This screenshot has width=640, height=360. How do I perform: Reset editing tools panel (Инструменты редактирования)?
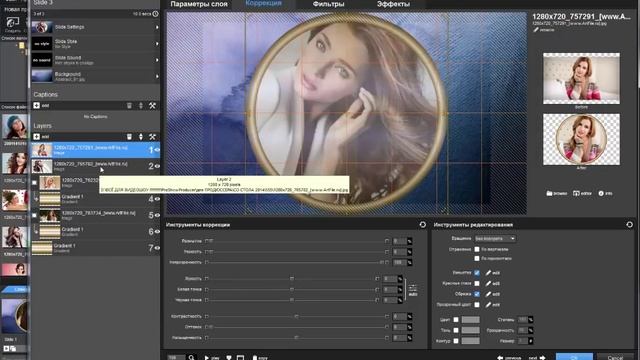(x=629, y=224)
